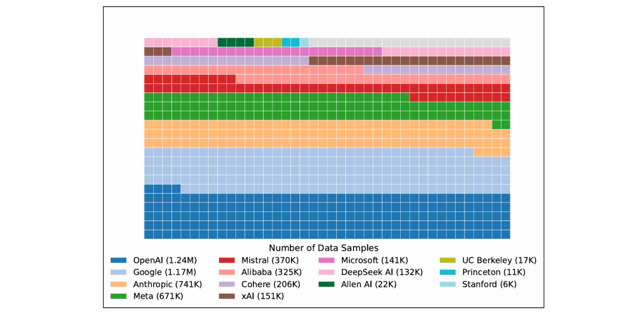Click the Allen AI dark green swatch
The width and height of the screenshot is (644, 314).
326,284
